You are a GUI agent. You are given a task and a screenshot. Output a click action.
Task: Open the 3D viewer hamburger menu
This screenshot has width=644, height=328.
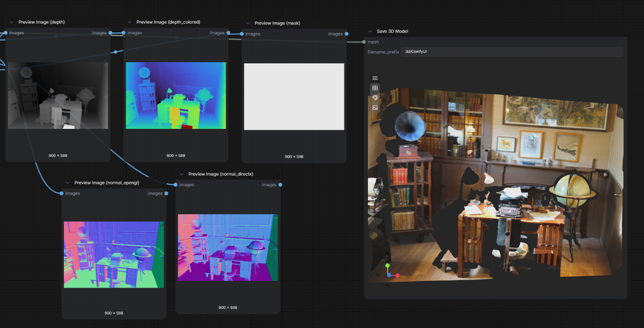pyautogui.click(x=375, y=78)
